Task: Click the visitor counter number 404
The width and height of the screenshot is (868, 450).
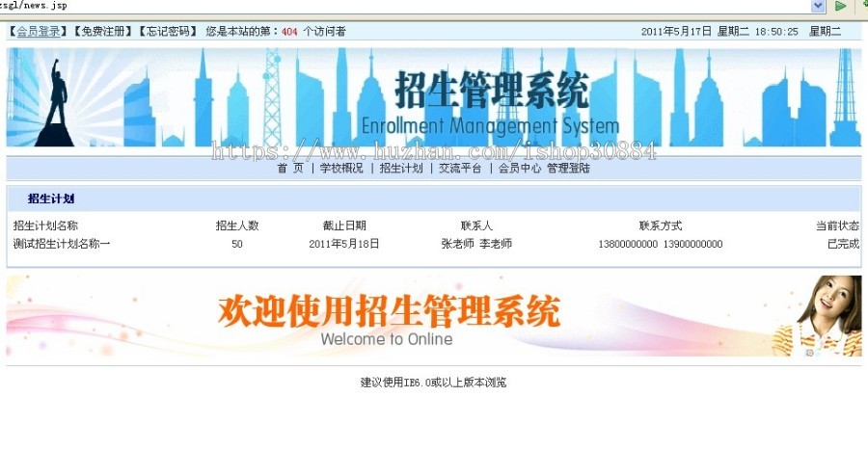Action: (x=289, y=32)
